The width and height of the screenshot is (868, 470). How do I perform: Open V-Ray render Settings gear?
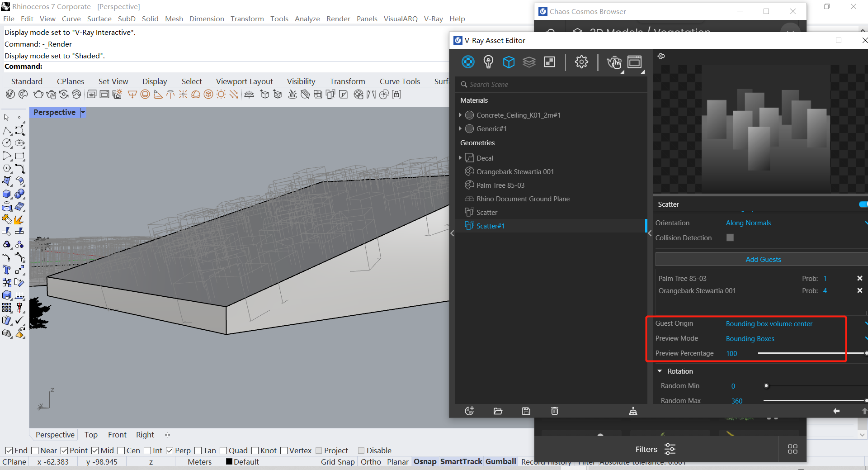click(x=581, y=62)
